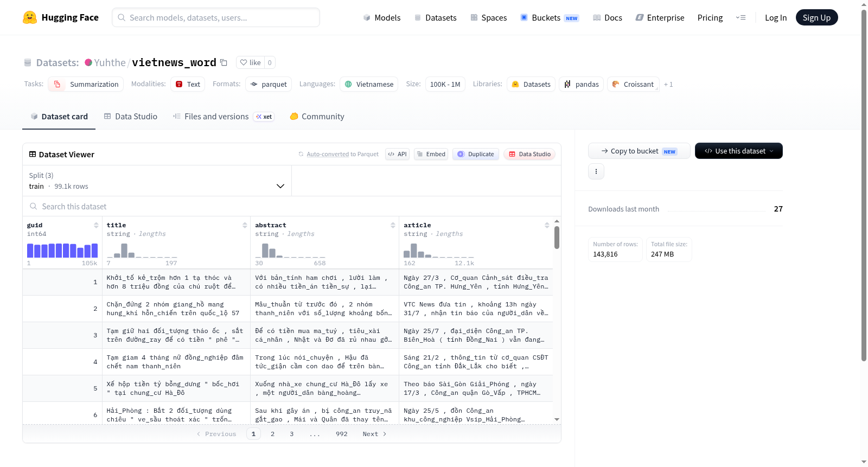This screenshot has height=467, width=868.
Task: Select abstract cell 'Trong lúc nói_chuyện'
Action: [x=324, y=362]
